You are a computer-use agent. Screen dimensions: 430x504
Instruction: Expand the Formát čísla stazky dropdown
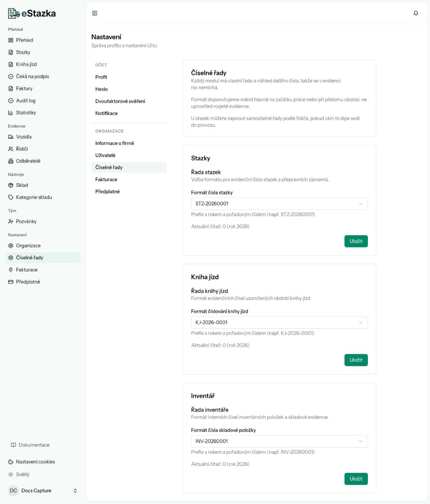point(279,204)
